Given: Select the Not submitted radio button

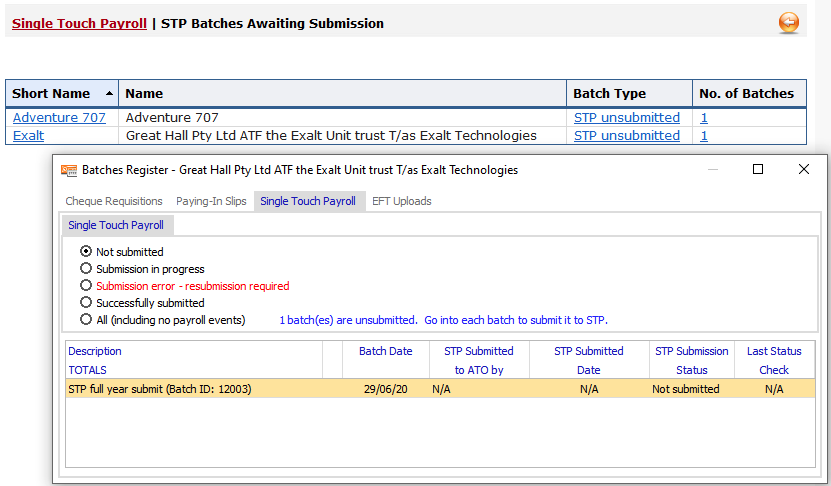Looking at the screenshot, I should [x=86, y=252].
